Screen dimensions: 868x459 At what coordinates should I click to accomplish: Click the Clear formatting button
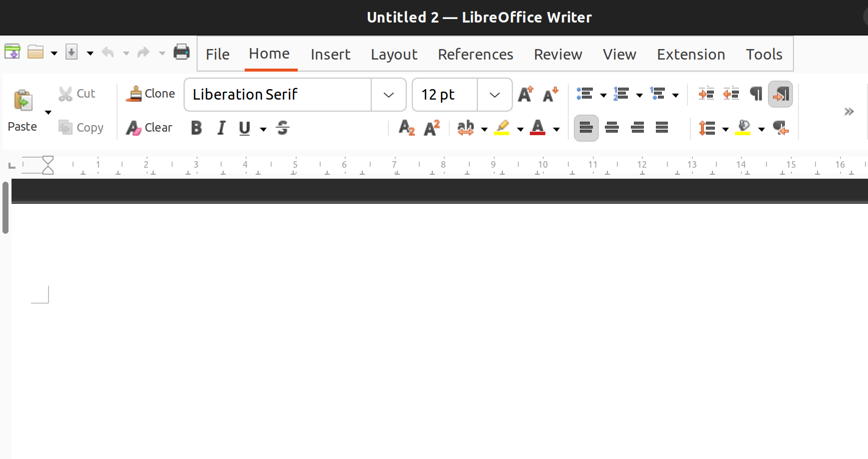(149, 128)
